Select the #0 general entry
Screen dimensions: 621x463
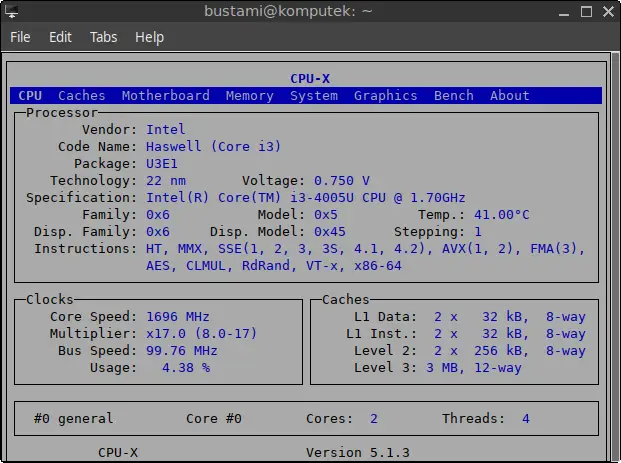click(74, 419)
